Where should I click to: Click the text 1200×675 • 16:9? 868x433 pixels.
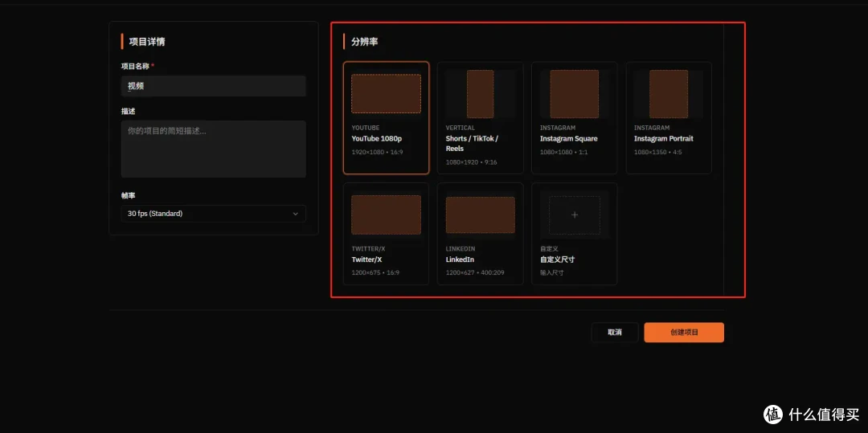click(x=375, y=272)
